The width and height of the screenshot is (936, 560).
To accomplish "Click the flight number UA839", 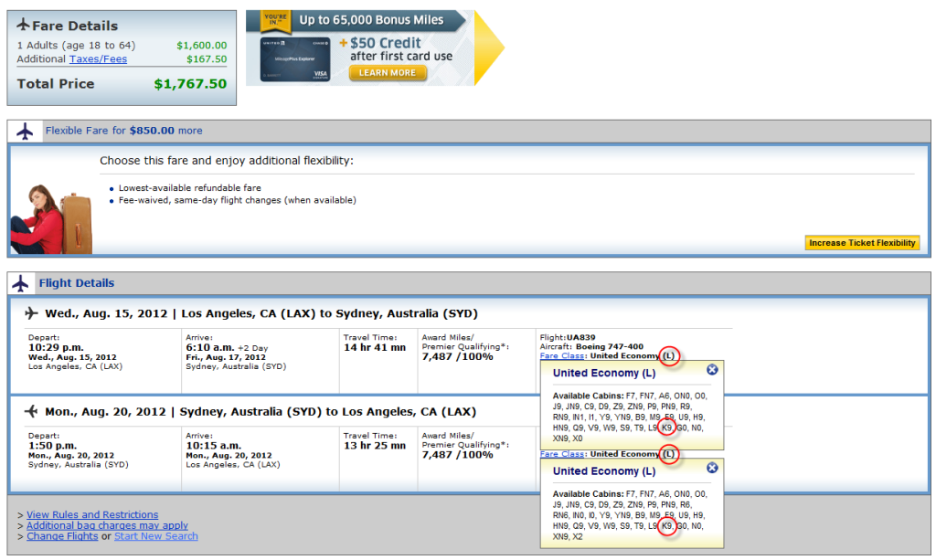I will click(x=580, y=337).
